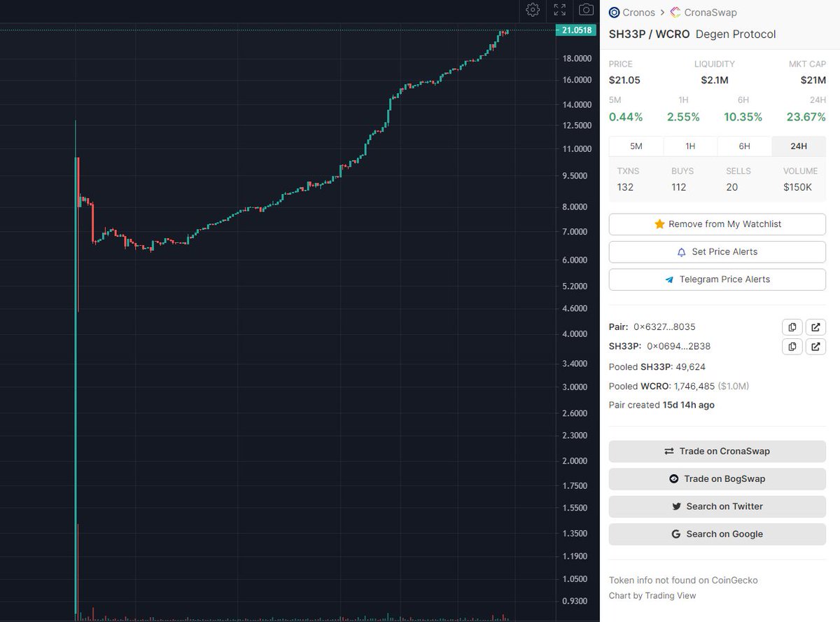840x622 pixels.
Task: Click the token address 0×0694...2B38
Action: click(x=679, y=346)
